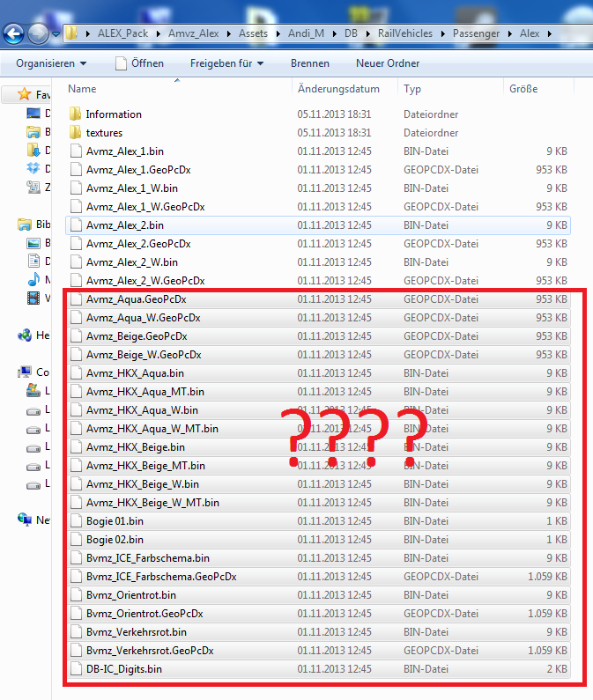Click file icon of Bogie 01.bin
The image size is (593, 700).
[77, 520]
